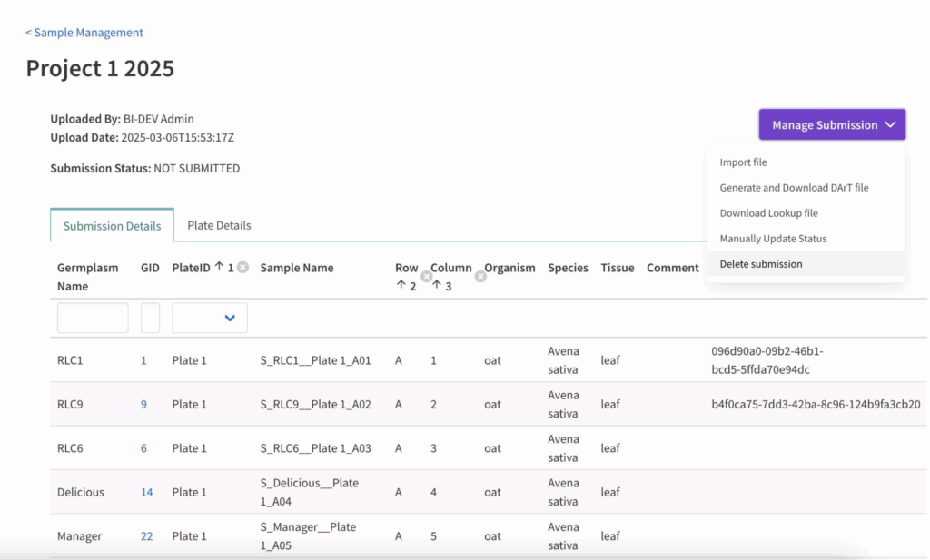Click the Row ascending sort arrow
This screenshot has height=560, width=930.
(400, 286)
